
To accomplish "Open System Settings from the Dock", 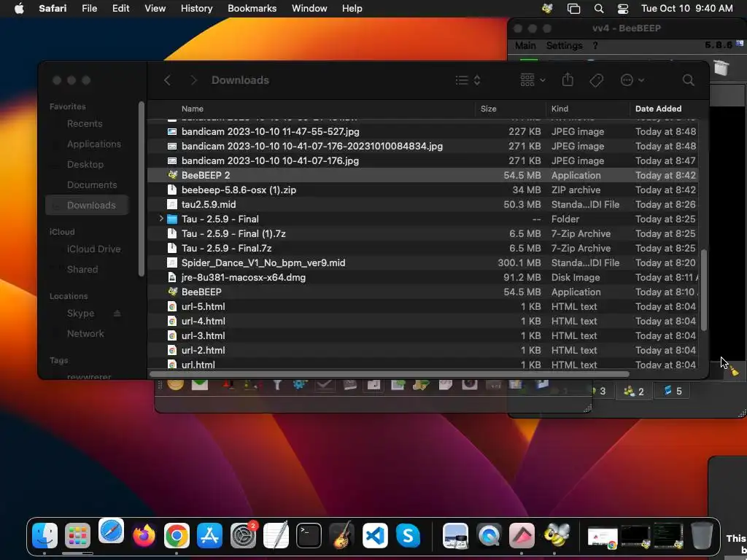I will click(243, 536).
